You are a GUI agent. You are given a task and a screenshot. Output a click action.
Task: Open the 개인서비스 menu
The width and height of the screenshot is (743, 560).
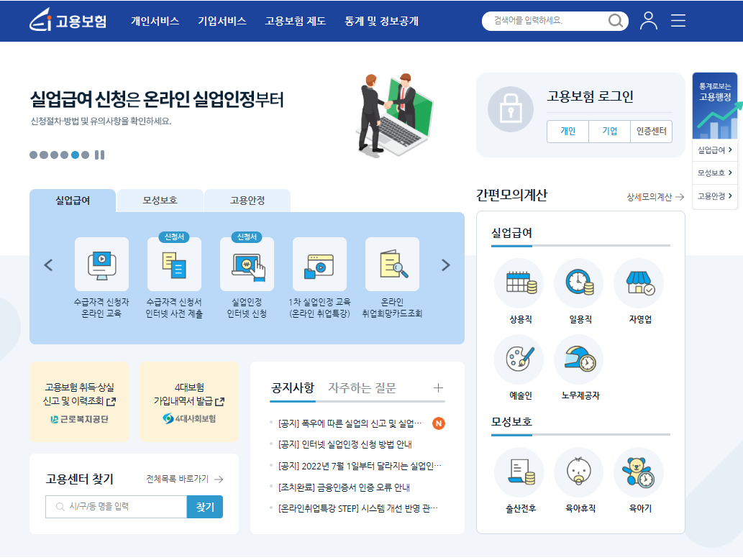[x=155, y=21]
